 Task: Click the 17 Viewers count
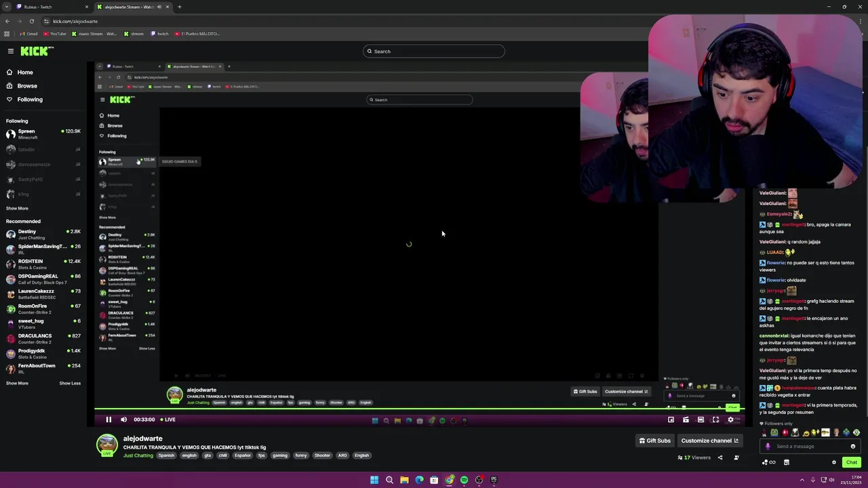pos(694,457)
